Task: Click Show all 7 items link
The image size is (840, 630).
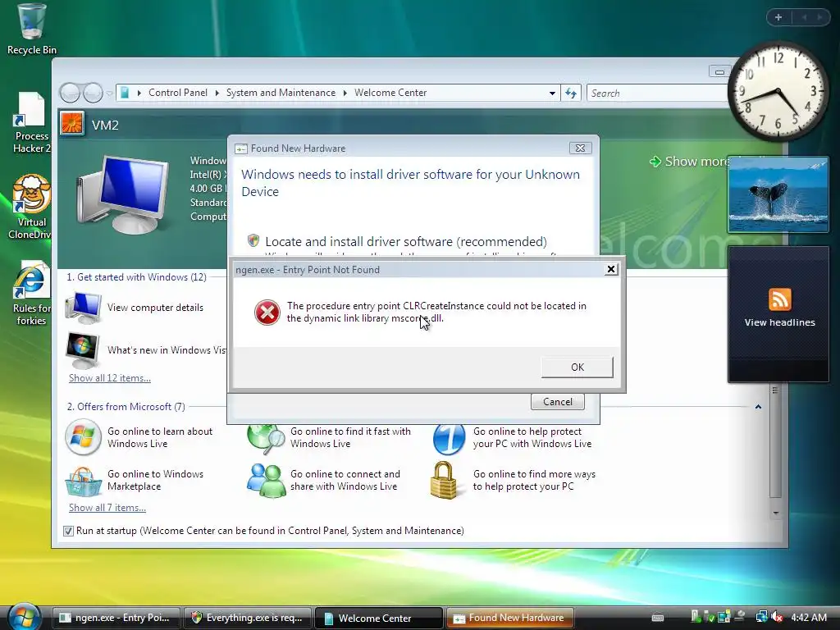Action: (x=107, y=508)
